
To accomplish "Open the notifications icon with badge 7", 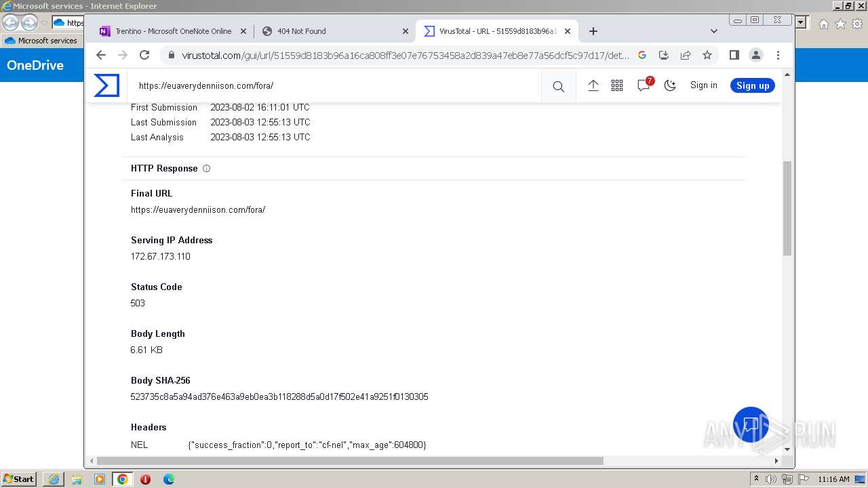I will pyautogui.click(x=644, y=85).
